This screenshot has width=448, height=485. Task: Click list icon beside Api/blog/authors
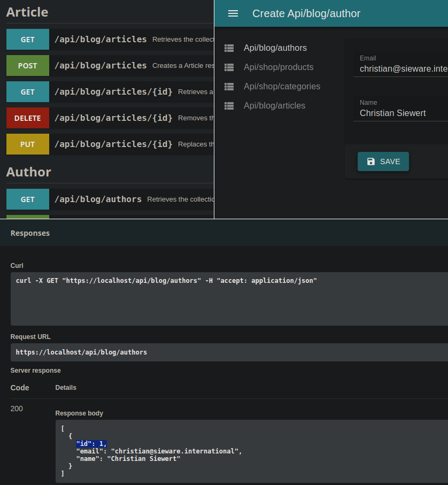point(229,48)
